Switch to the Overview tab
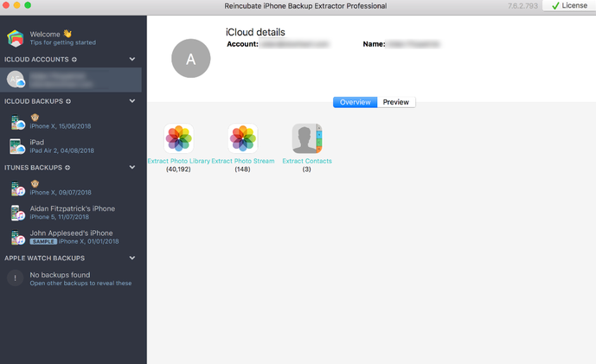The width and height of the screenshot is (596, 364). point(355,102)
